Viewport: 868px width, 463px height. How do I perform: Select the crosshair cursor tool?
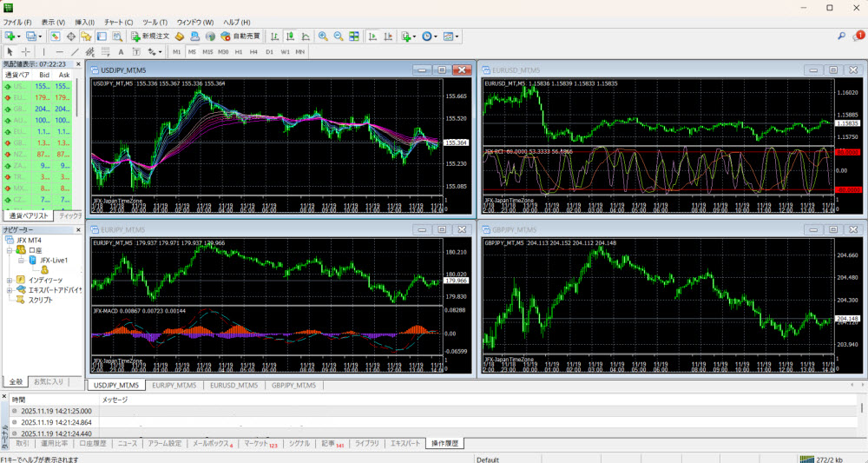(25, 52)
